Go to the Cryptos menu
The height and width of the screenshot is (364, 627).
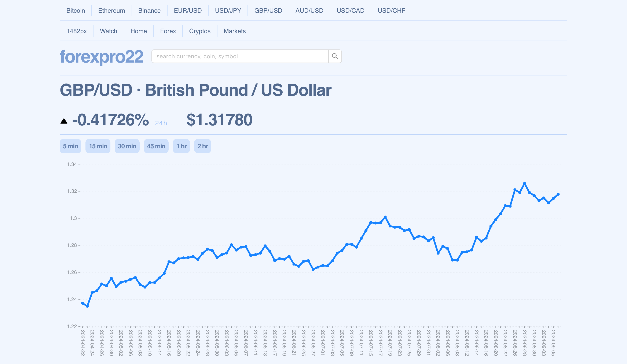[200, 31]
